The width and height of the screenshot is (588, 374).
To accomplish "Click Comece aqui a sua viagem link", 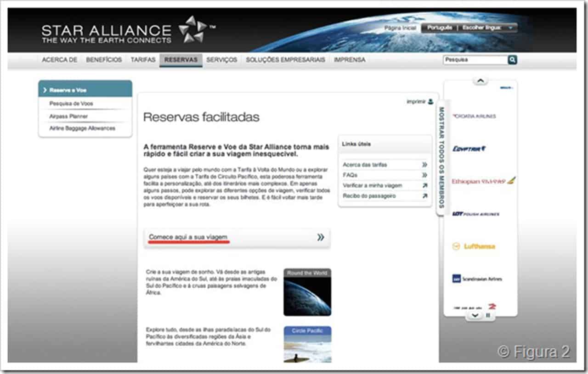I will point(188,237).
